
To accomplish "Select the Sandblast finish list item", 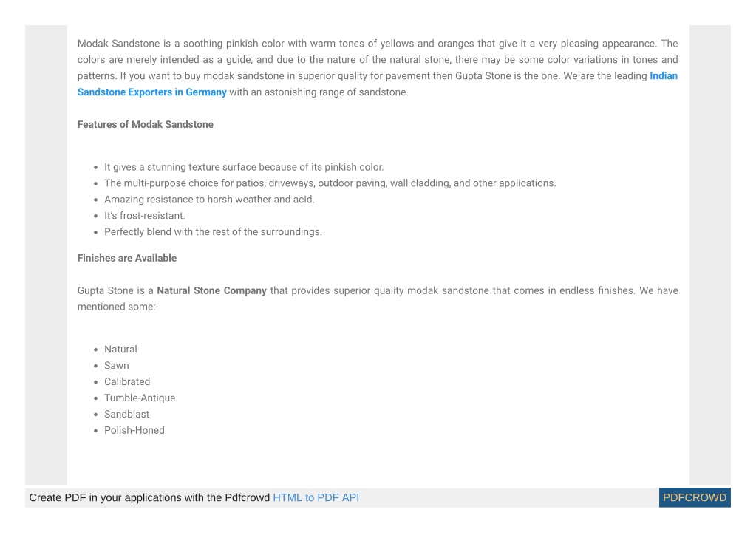I will click(127, 414).
